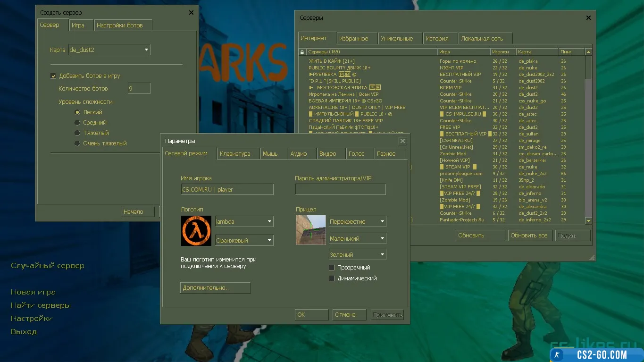
Task: Enable the Динамический crosshair checkbox
Action: tap(332, 278)
